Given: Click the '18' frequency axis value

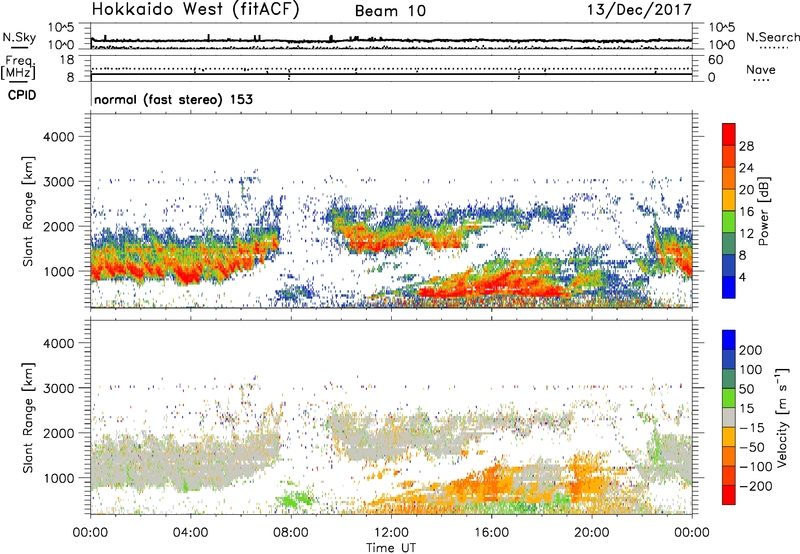Looking at the screenshot, I should pos(67,60).
